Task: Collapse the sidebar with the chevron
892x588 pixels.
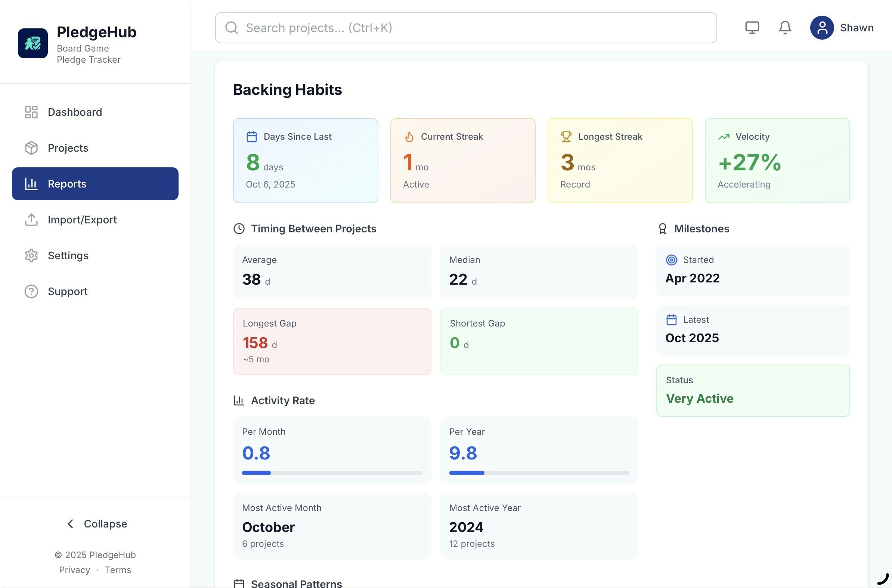Action: tap(71, 524)
